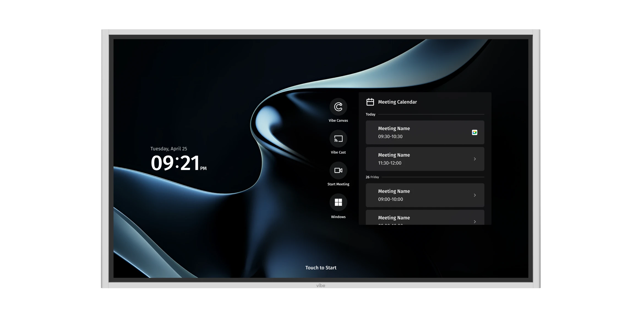Touch to Start the device
Screen dimensions: 644x330
point(321,267)
